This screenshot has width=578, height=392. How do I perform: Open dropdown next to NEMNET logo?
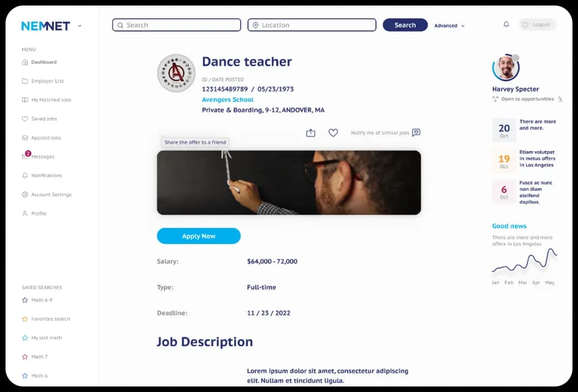pyautogui.click(x=80, y=26)
